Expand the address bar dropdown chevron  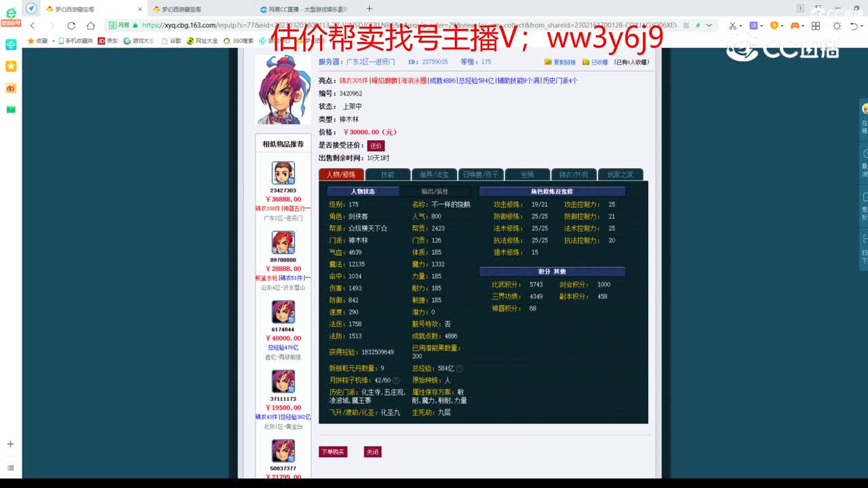click(x=709, y=25)
